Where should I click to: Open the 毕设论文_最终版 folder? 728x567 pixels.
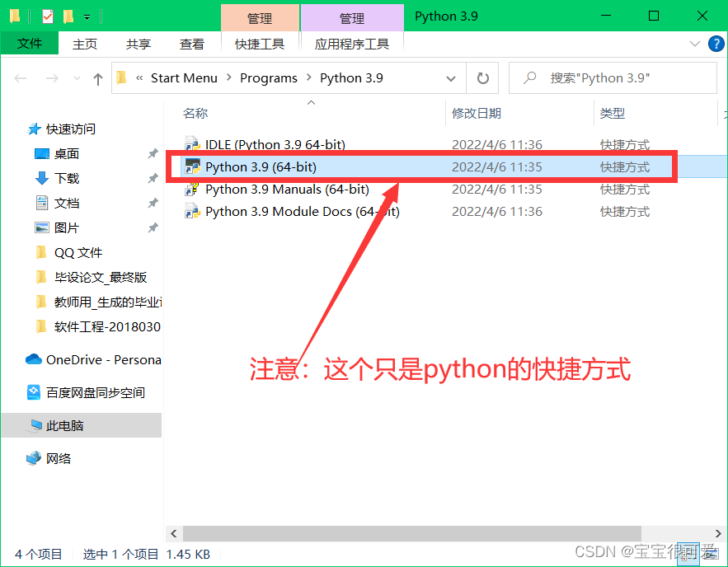point(101,278)
